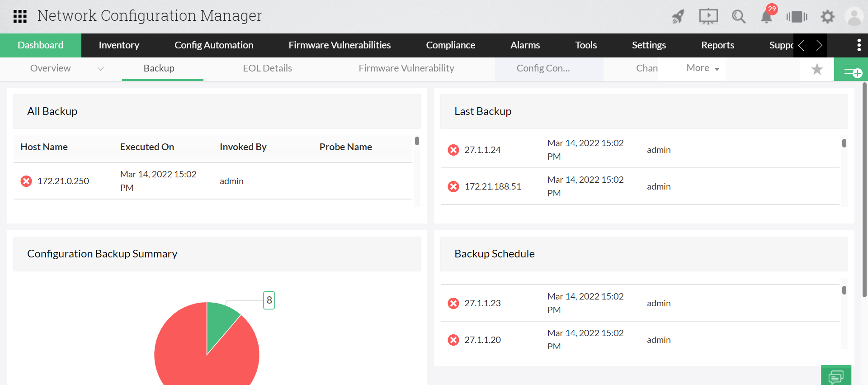Image resolution: width=868 pixels, height=385 pixels.
Task: Expand the Overview dropdown chevron
Action: pyautogui.click(x=100, y=69)
